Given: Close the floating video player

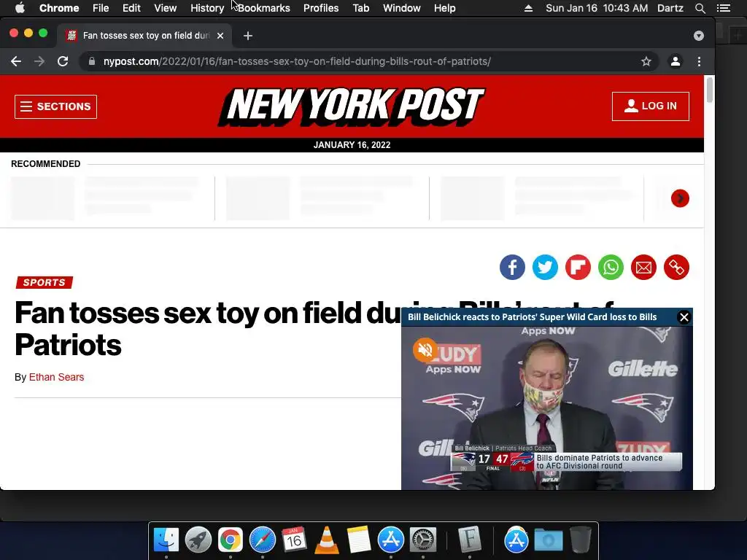Looking at the screenshot, I should click(684, 317).
